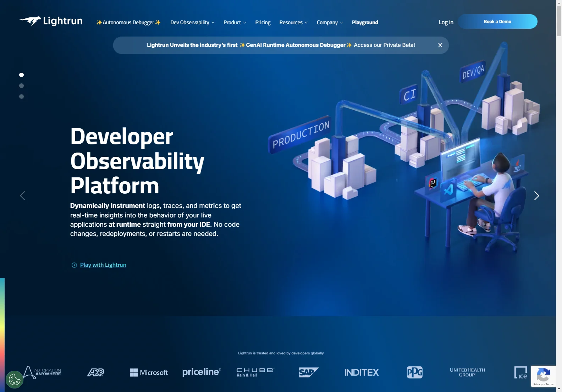
Task: Click the reCAPTCHA Privacy link
Action: click(x=538, y=384)
